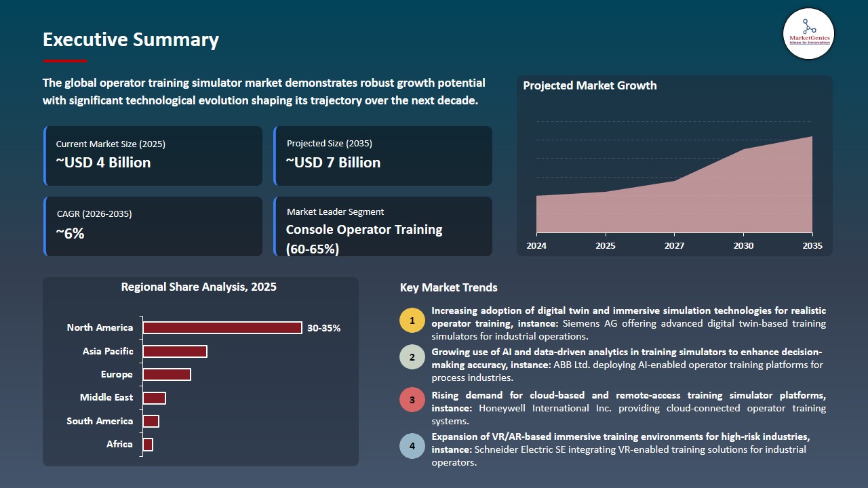Click the Europe label
868x488 pixels.
pyautogui.click(x=117, y=375)
